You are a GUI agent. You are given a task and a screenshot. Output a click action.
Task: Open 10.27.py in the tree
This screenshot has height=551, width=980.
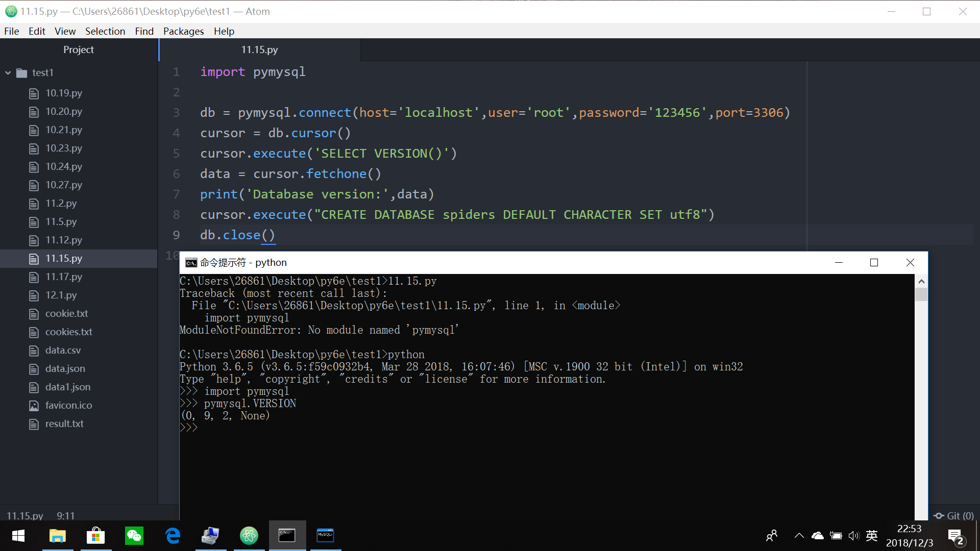click(64, 185)
